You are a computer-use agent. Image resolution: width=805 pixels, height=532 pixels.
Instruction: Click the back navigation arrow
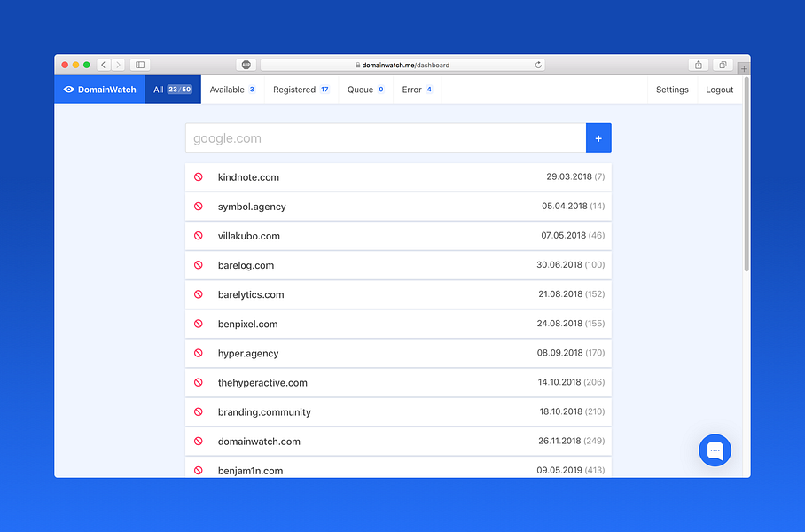point(103,64)
